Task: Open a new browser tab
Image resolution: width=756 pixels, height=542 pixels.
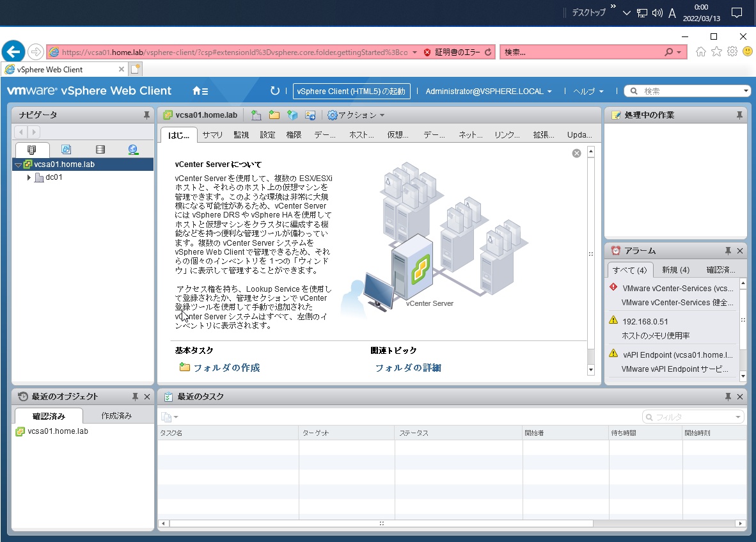Action: (136, 69)
